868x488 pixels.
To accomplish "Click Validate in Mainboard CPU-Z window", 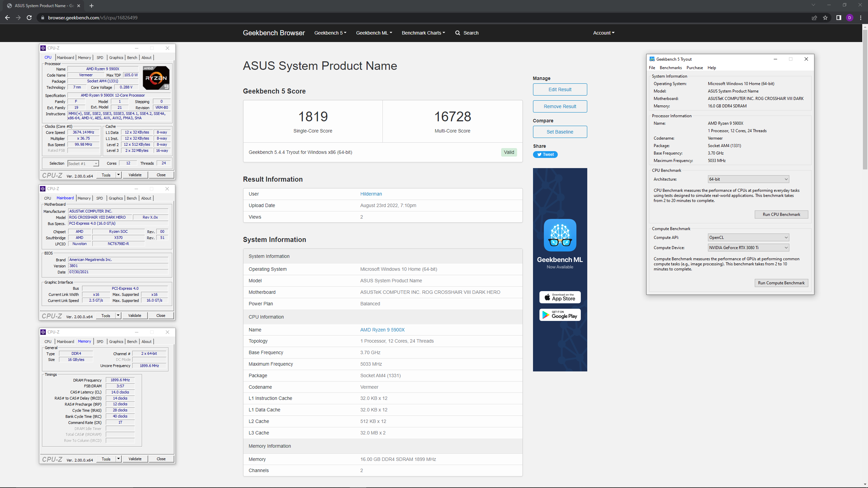I will pyautogui.click(x=135, y=316).
